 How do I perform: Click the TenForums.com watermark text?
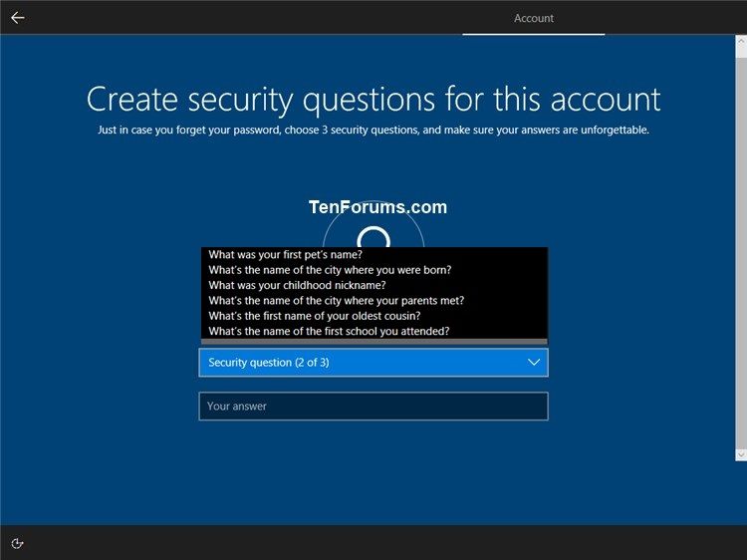point(377,207)
